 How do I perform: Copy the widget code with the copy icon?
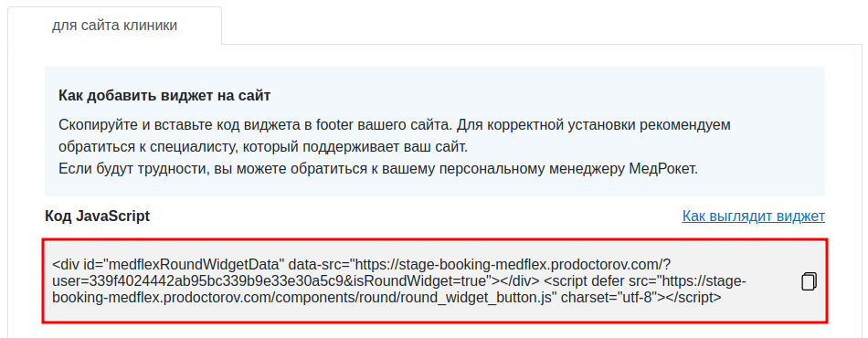(x=809, y=281)
